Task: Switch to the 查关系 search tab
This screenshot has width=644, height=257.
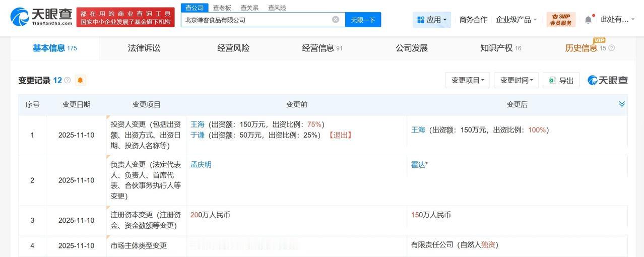Action: [249, 8]
